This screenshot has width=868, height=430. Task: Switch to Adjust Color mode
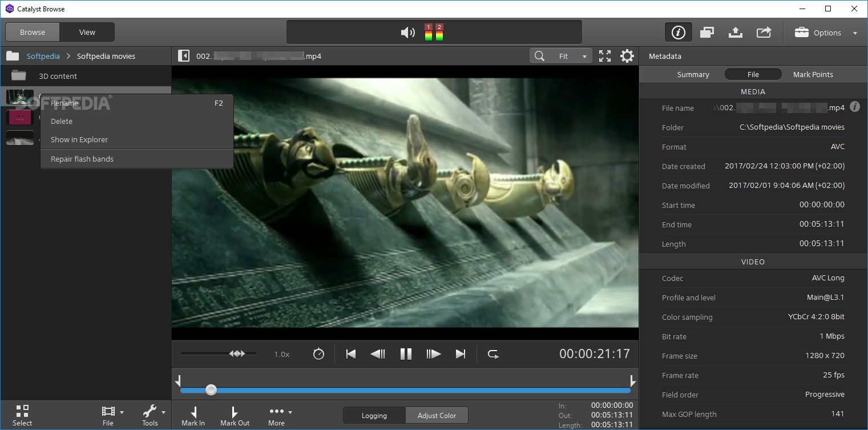[x=437, y=416]
